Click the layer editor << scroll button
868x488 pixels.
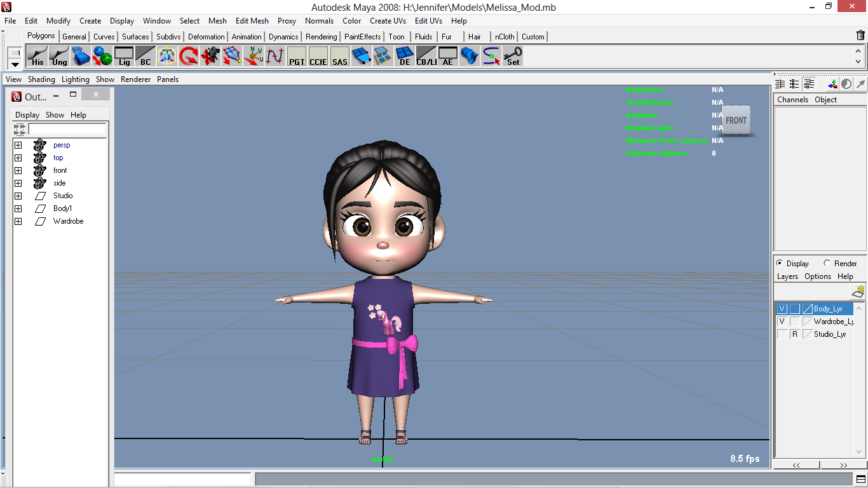point(797,466)
